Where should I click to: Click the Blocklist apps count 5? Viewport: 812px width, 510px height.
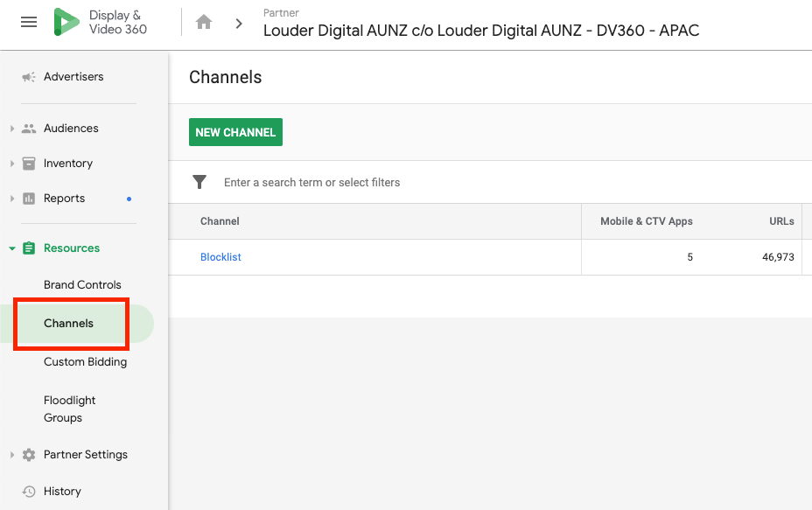[x=689, y=257]
